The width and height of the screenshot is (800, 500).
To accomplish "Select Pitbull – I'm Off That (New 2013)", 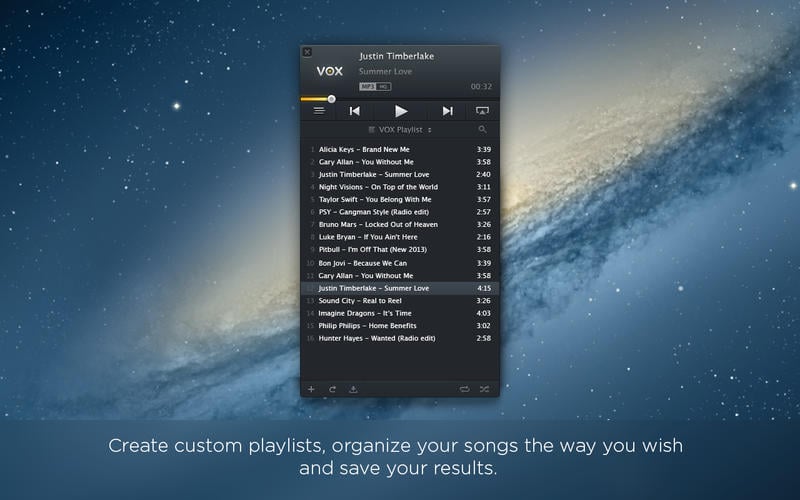I will tap(400, 249).
